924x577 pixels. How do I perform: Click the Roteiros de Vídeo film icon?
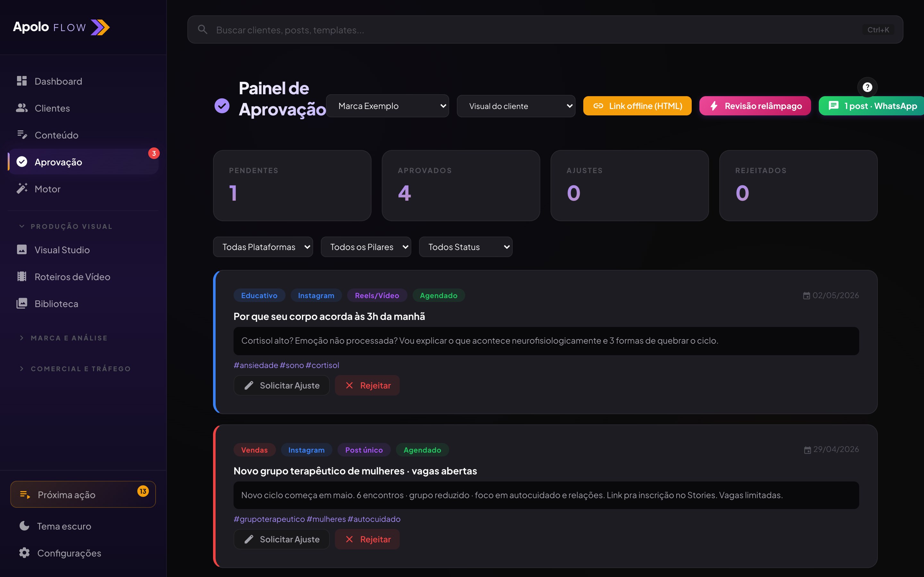[x=22, y=277]
